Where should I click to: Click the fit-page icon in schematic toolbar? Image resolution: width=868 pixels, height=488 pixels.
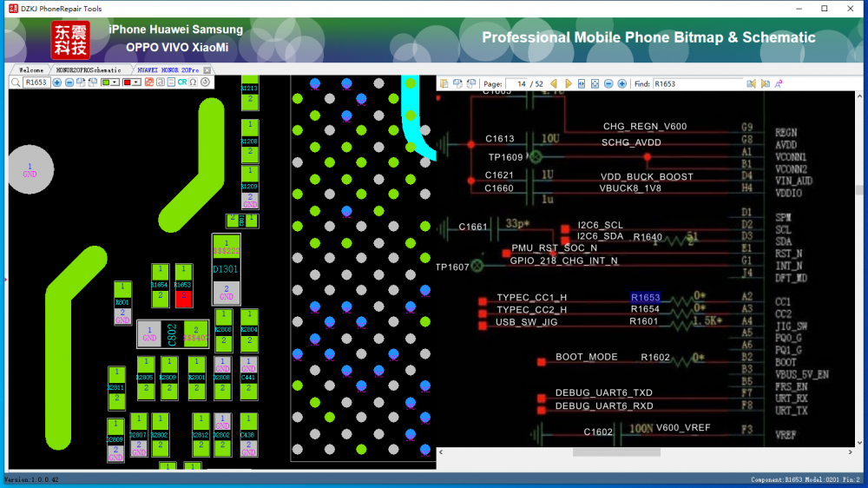point(595,83)
